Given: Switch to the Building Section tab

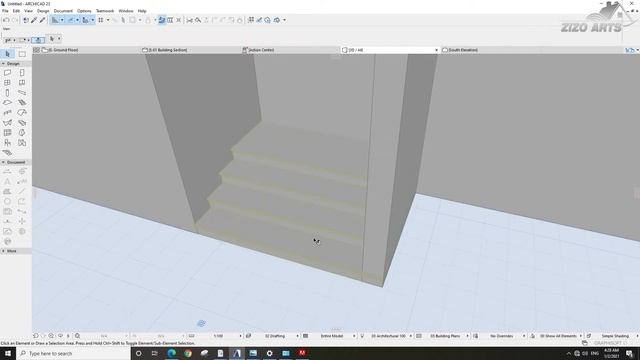Looking at the screenshot, I should point(190,50).
